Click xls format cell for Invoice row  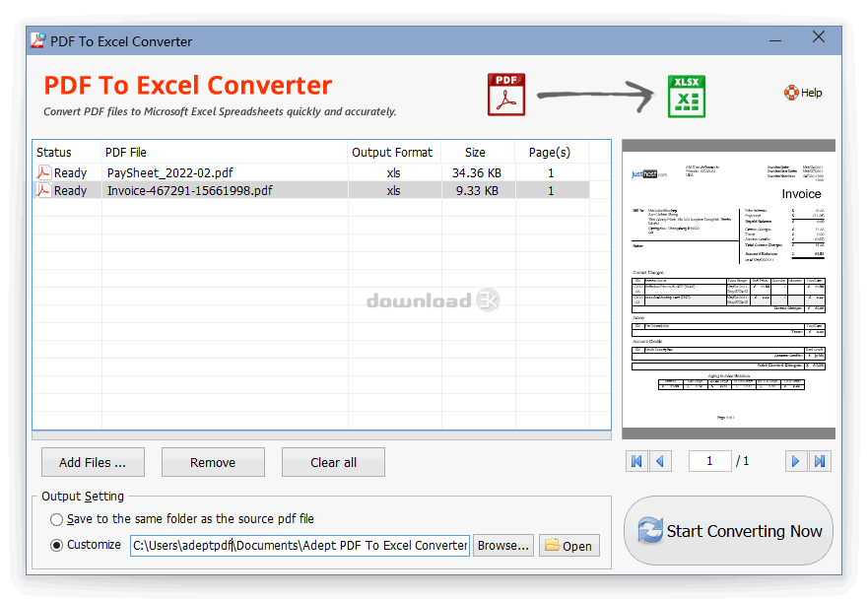393,190
